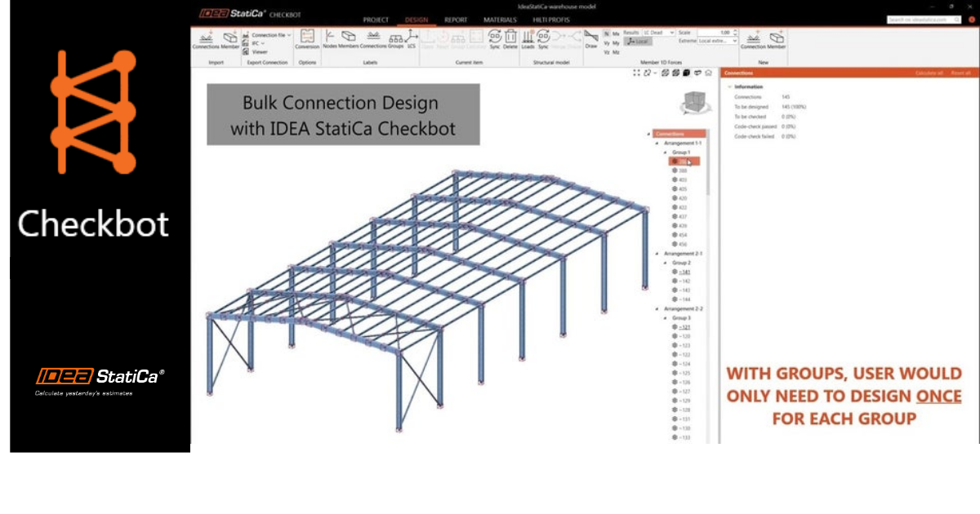Screen dimensions: 980x514
Task: Toggle Nodes labels icon
Action: pos(330,36)
